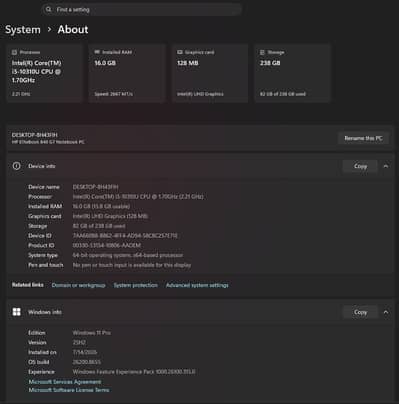399x404 pixels.
Task: Click the Storage card icon
Action: coord(262,52)
